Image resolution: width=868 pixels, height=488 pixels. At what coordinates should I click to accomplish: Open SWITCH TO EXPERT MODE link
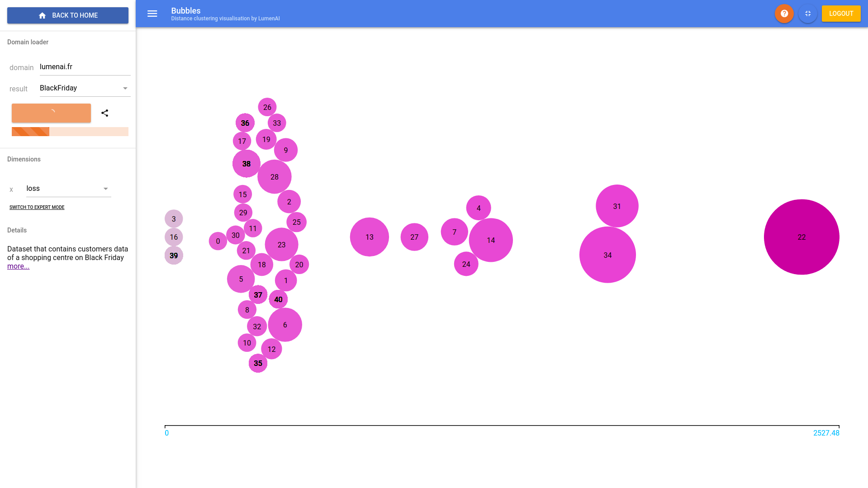coord(37,207)
